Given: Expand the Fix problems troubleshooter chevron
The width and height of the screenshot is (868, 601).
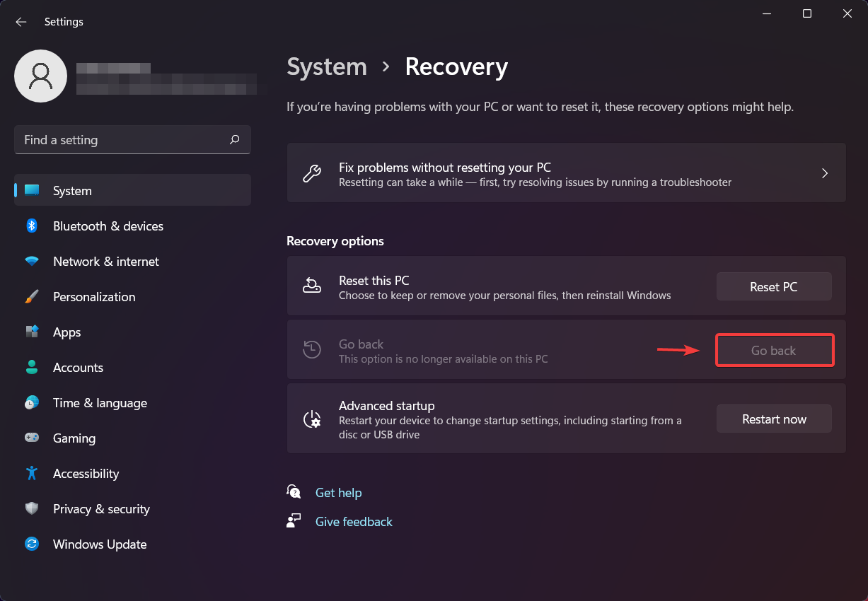Looking at the screenshot, I should [x=824, y=173].
